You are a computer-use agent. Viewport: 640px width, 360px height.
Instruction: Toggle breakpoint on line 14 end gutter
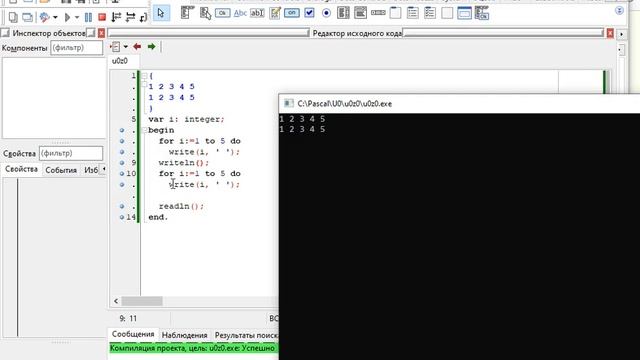point(122,217)
